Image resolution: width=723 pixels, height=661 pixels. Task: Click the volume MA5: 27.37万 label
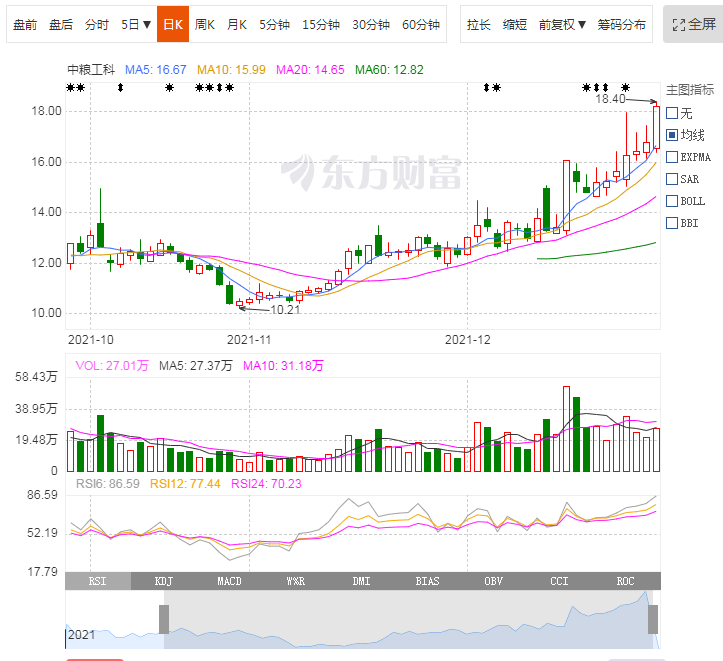pos(196,366)
